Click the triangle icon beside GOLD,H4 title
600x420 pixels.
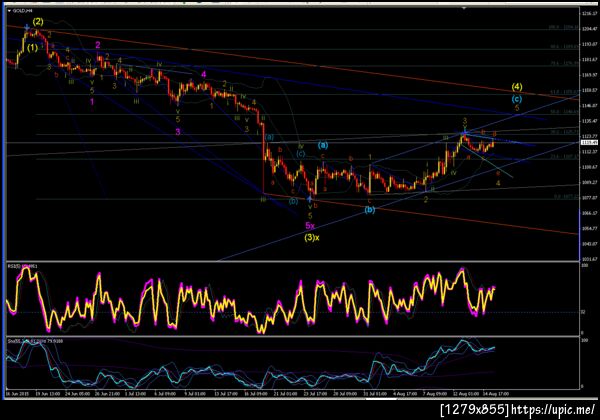[9, 11]
